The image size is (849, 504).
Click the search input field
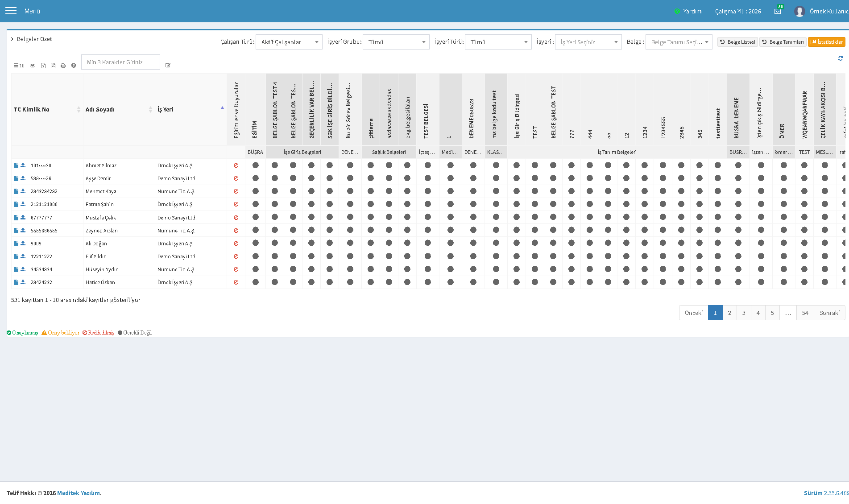(120, 62)
